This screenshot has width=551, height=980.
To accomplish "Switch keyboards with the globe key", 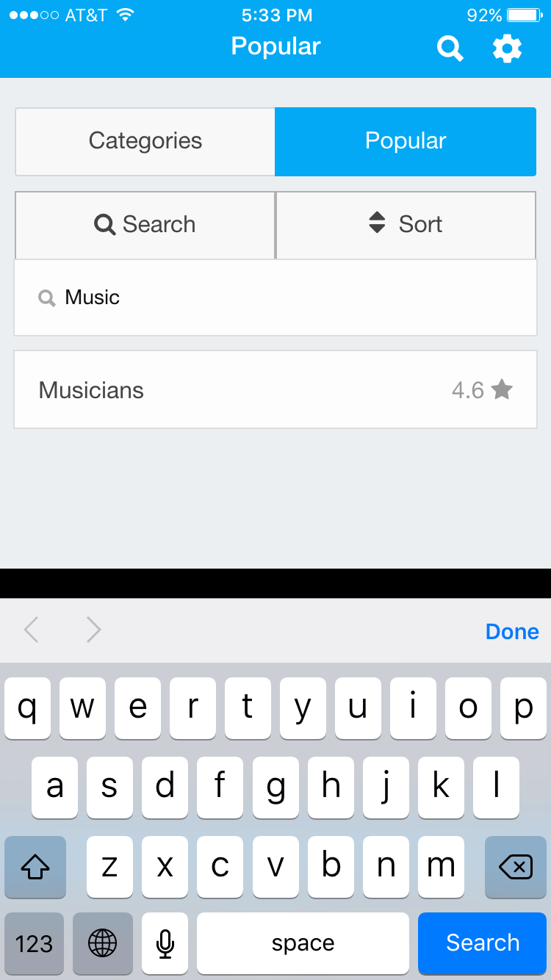I will 103,943.
